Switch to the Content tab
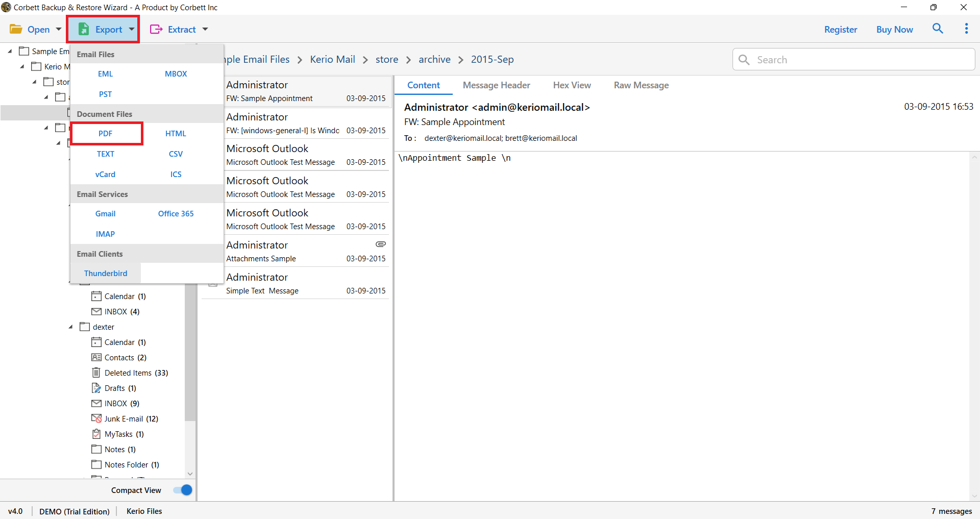The image size is (980, 519). click(424, 85)
